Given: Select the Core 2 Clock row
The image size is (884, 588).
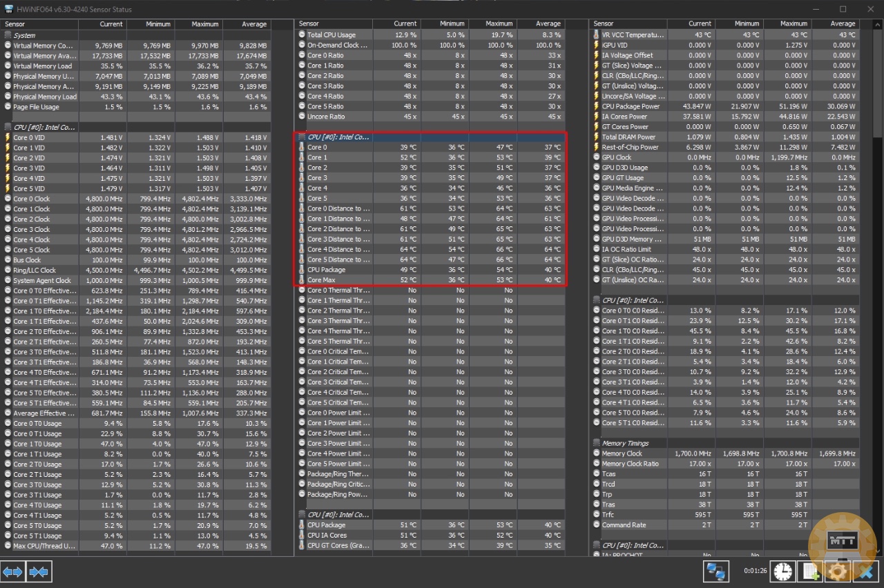Looking at the screenshot, I should (137, 219).
